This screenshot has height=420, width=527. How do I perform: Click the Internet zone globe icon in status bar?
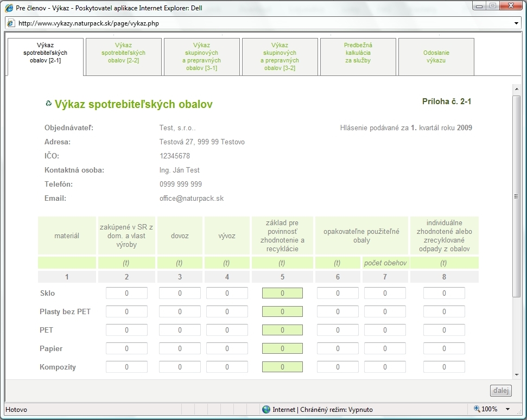click(x=266, y=410)
